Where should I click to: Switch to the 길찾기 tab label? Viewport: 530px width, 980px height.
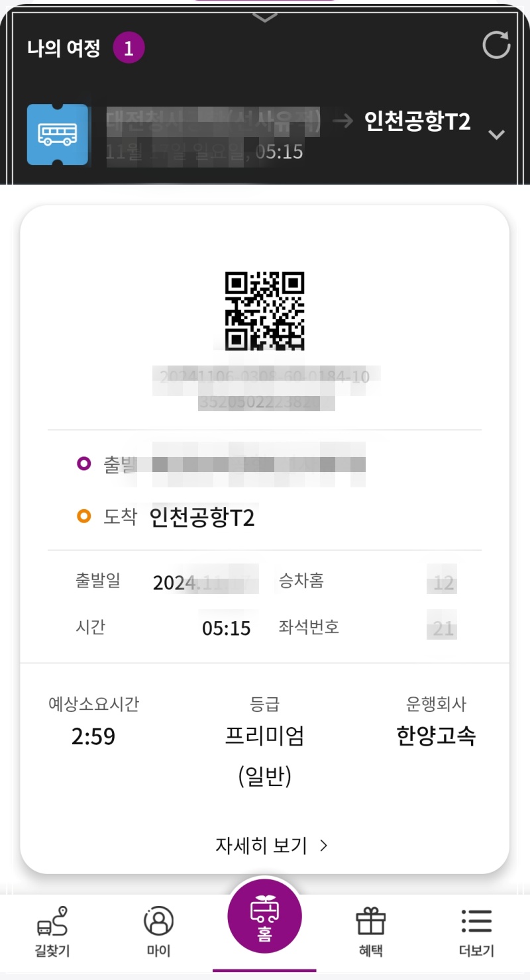[x=52, y=952]
